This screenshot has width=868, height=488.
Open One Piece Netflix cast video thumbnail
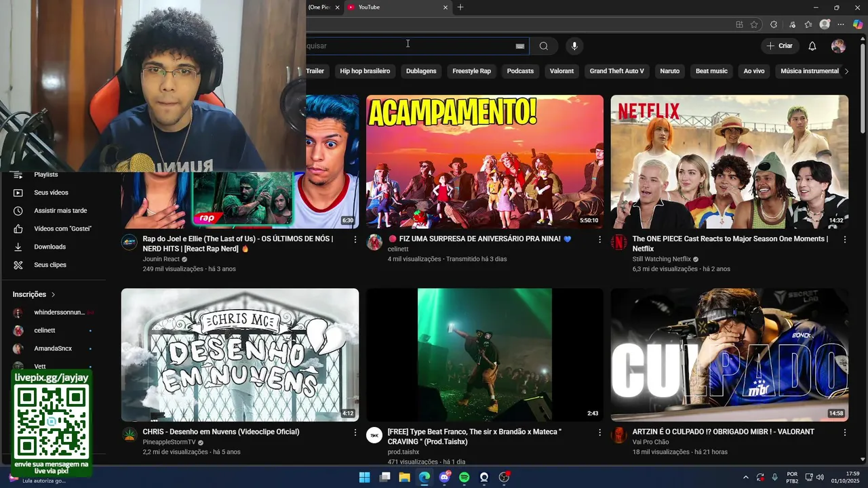point(729,161)
